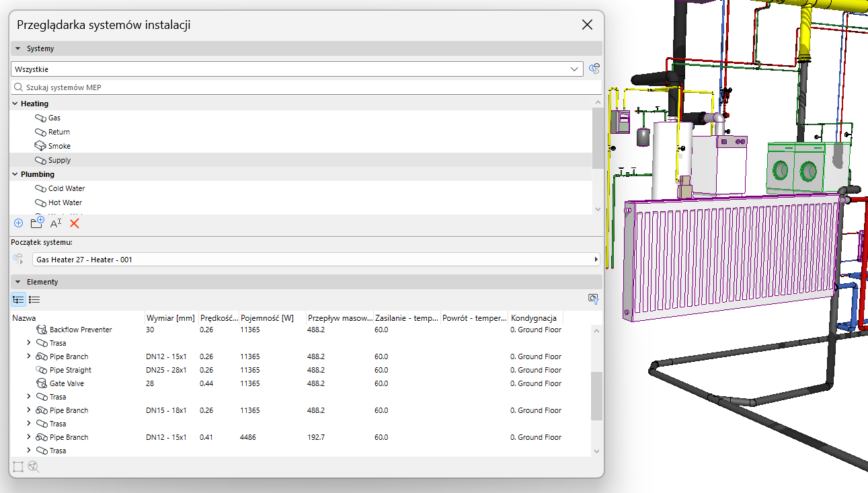Collapse the Plumbing group
The width and height of the screenshot is (868, 493).
(x=15, y=174)
